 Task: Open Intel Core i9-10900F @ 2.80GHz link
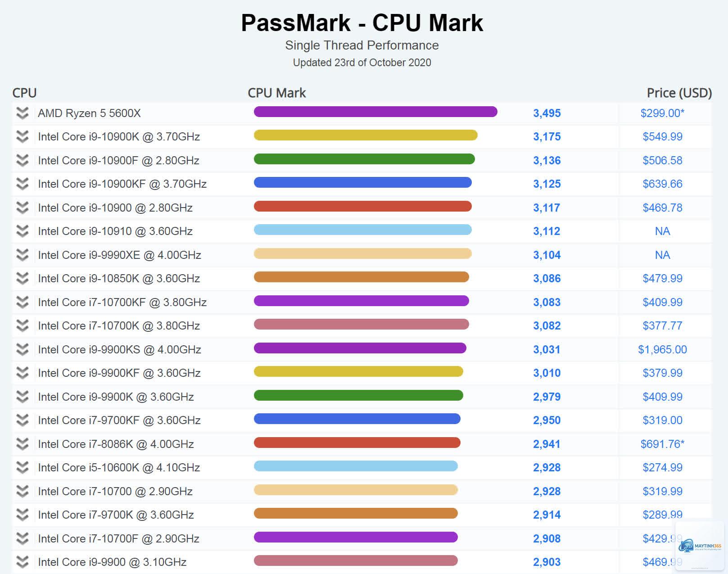(x=118, y=160)
